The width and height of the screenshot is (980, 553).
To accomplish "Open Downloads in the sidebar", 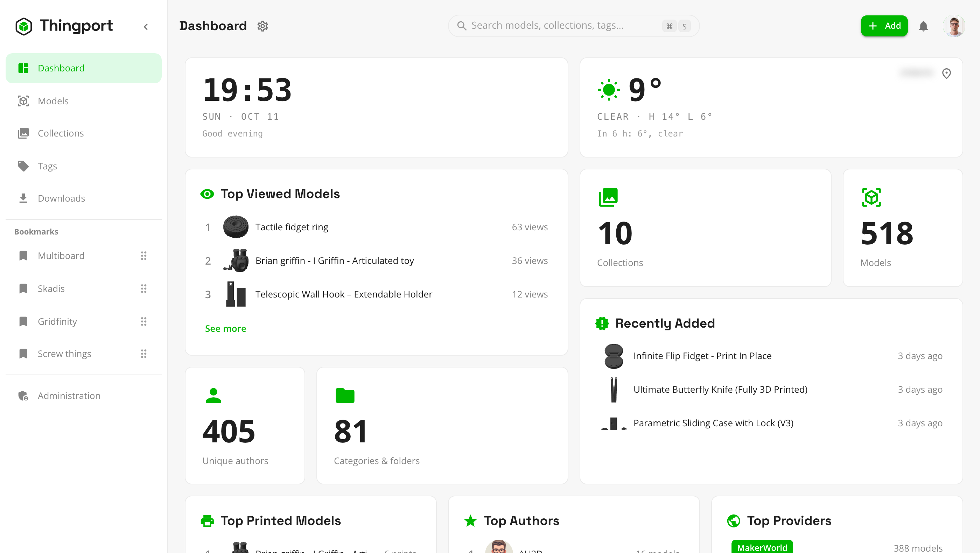I will click(x=83, y=198).
